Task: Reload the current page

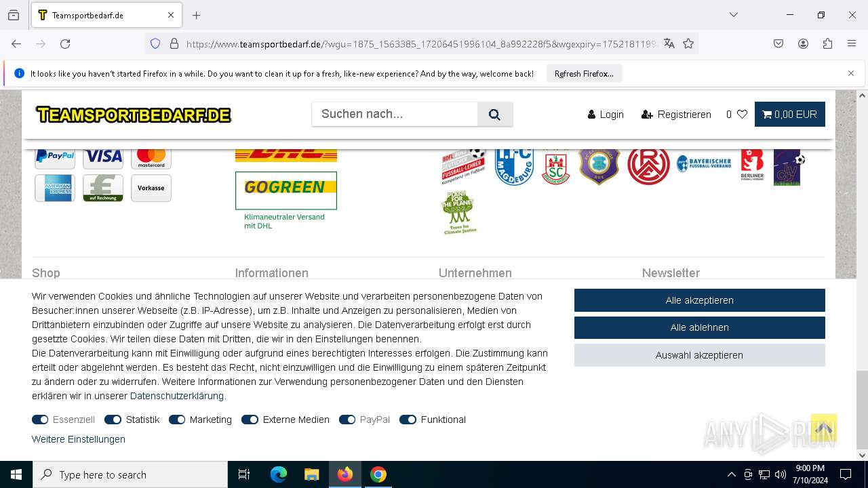Action: coord(65,44)
